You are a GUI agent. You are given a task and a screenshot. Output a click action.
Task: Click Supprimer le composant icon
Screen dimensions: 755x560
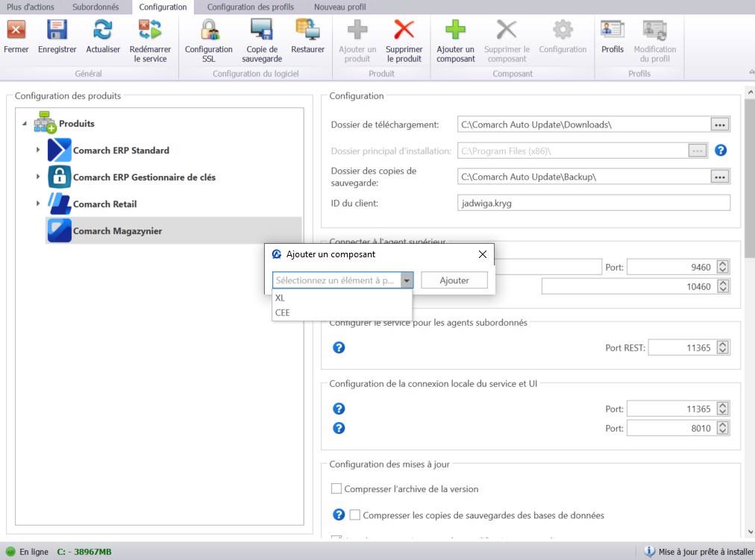(x=507, y=30)
